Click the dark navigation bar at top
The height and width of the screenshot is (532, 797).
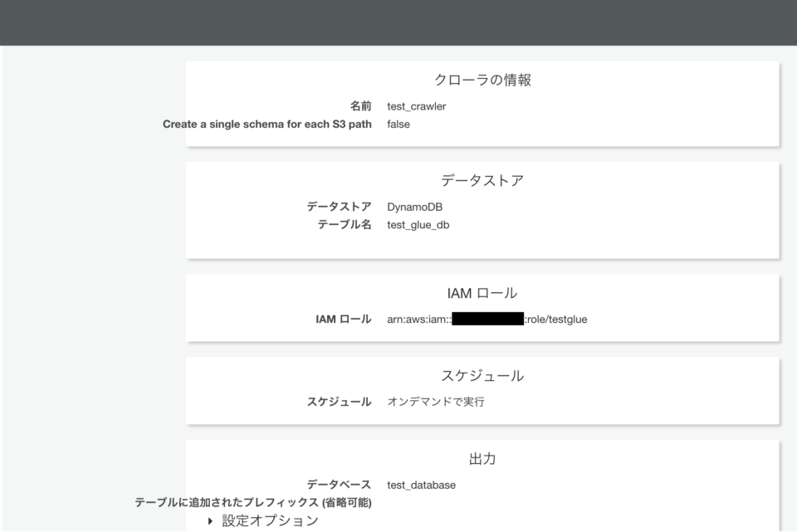click(398, 22)
